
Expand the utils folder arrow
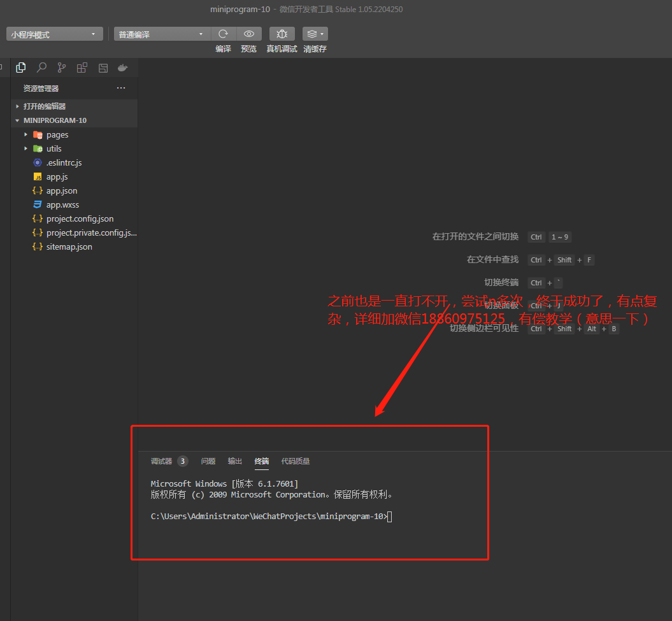(25, 148)
